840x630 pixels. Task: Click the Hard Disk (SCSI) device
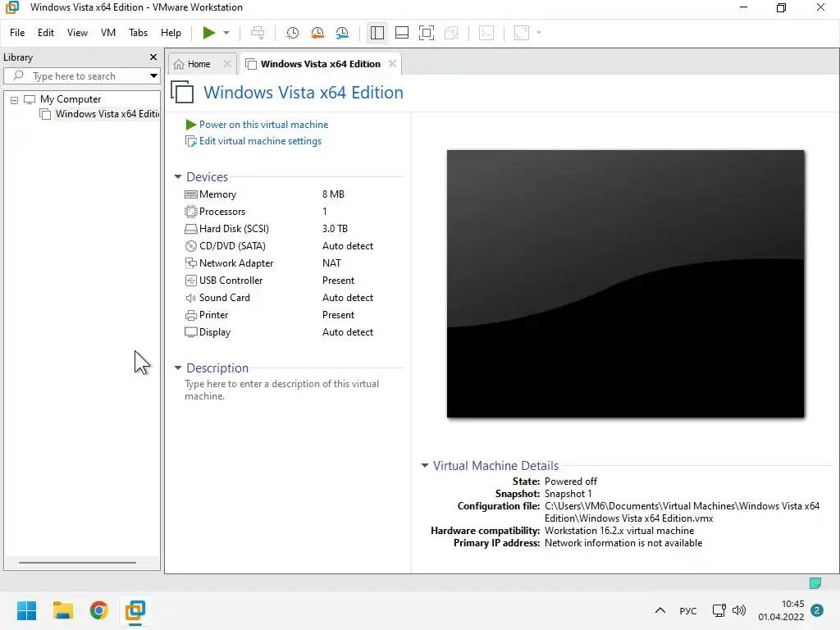point(234,229)
